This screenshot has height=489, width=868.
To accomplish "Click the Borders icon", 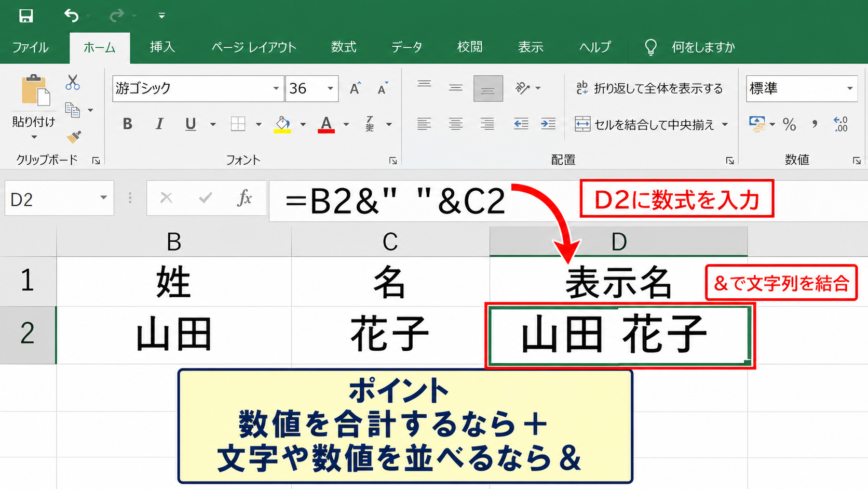I will click(238, 124).
